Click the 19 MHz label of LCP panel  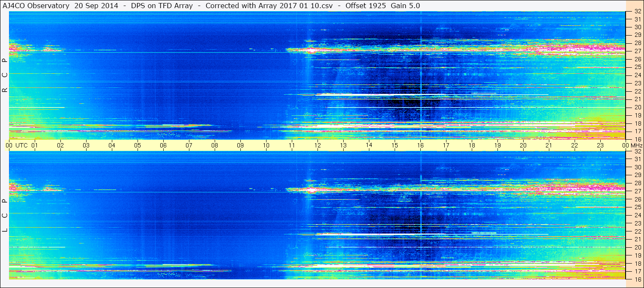pyautogui.click(x=637, y=255)
